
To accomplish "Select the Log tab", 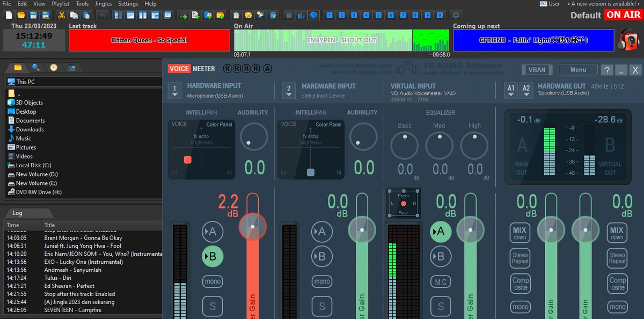I will point(18,213).
